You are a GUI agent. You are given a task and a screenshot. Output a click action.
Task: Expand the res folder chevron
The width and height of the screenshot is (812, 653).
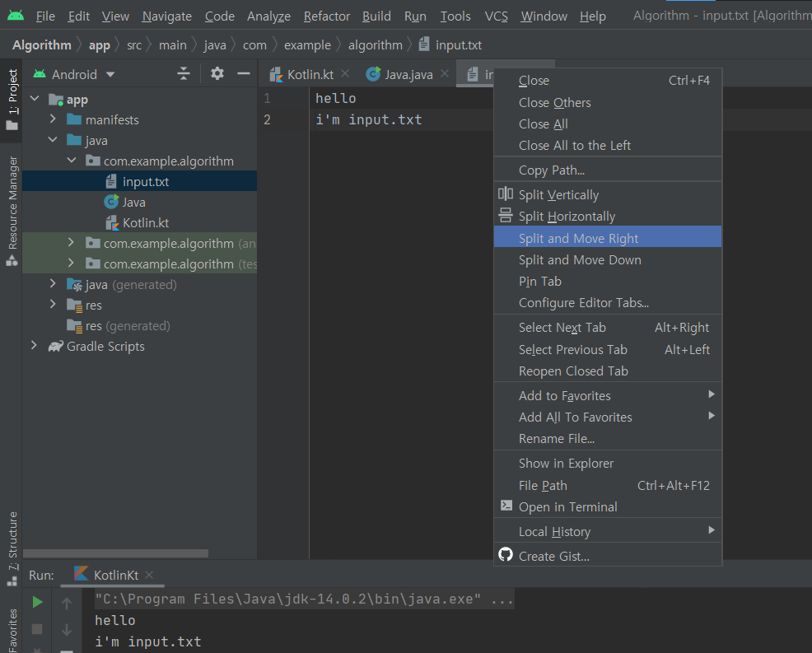tap(53, 305)
